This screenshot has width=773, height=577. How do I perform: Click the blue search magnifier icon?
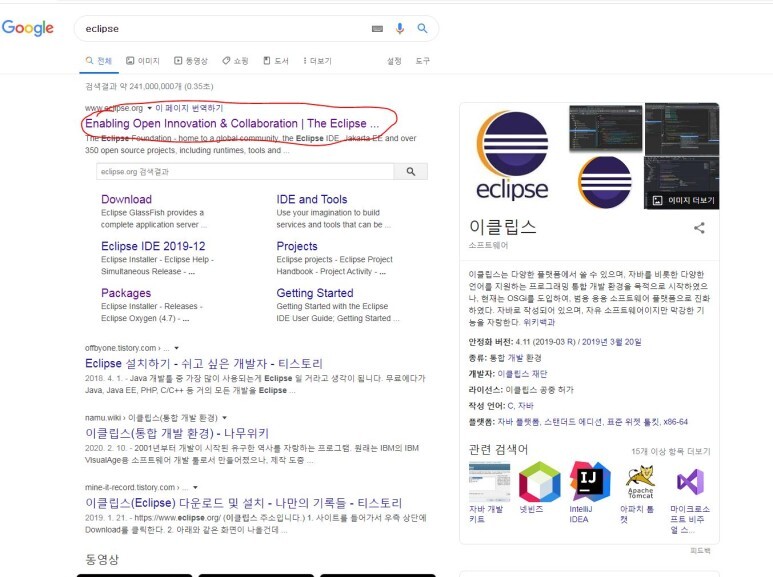(x=422, y=28)
